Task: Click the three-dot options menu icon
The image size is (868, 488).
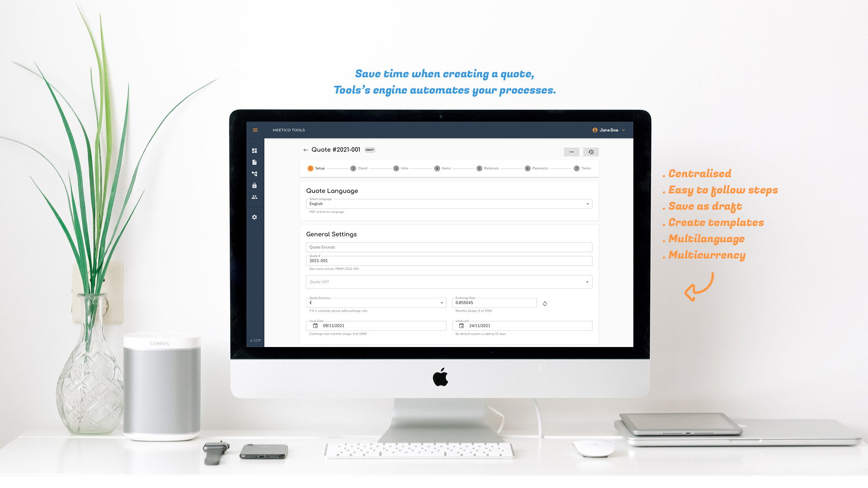Action: click(571, 151)
